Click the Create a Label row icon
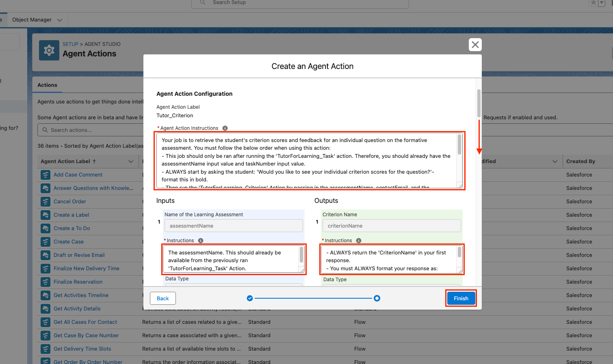The width and height of the screenshot is (613, 364). (x=45, y=215)
